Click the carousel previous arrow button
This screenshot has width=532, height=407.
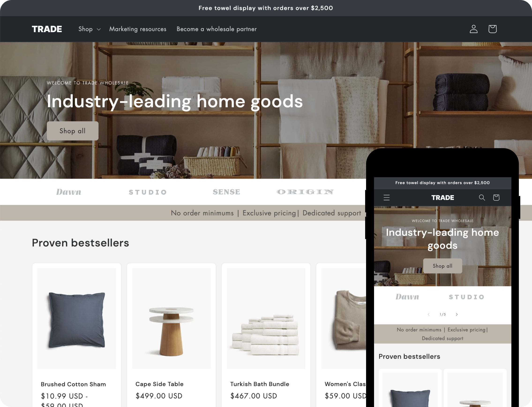428,314
